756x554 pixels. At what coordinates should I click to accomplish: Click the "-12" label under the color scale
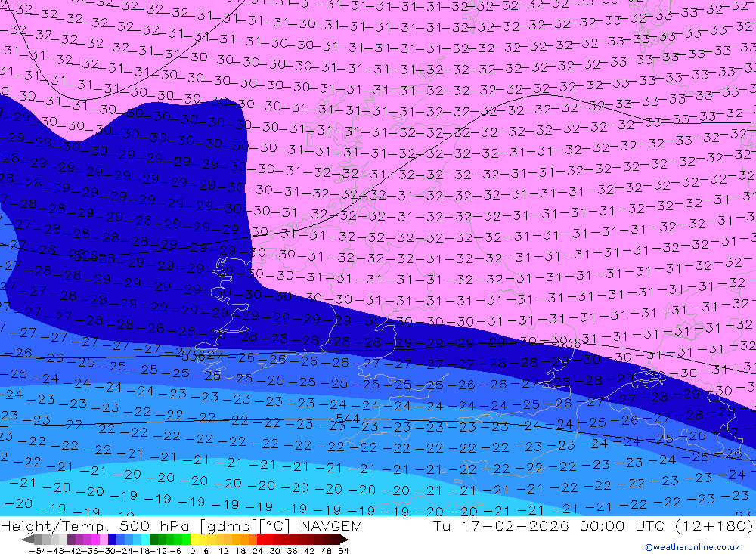click(159, 551)
